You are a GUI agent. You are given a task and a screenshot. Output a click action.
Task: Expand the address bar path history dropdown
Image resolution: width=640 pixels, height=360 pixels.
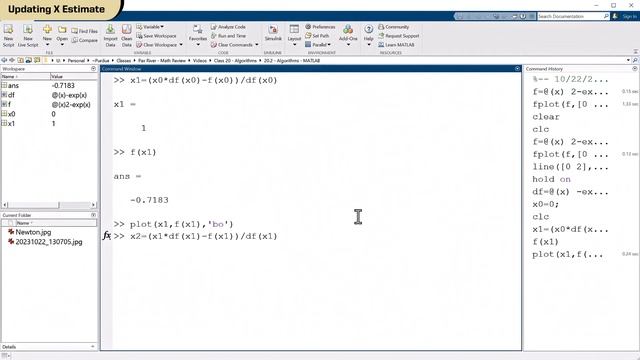point(628,60)
